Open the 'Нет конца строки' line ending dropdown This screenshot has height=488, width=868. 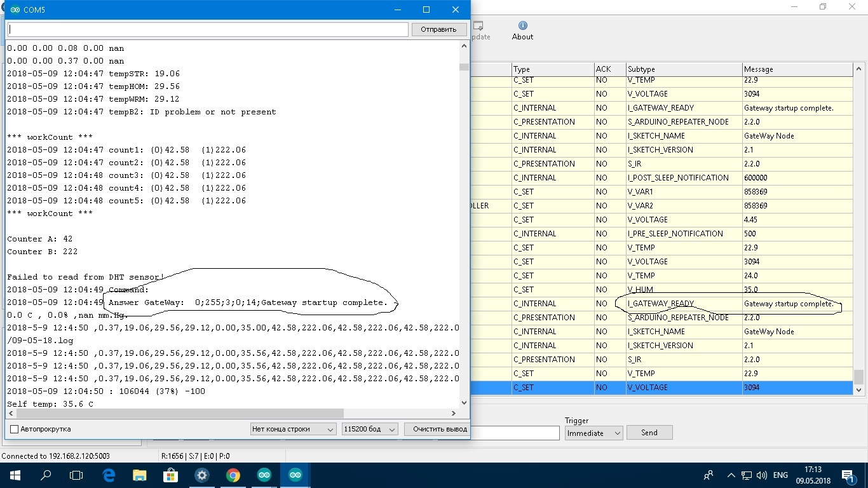tap(293, 430)
